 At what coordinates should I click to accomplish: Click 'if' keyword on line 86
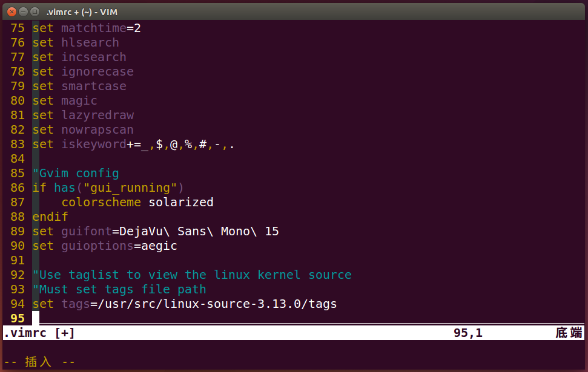(x=39, y=188)
